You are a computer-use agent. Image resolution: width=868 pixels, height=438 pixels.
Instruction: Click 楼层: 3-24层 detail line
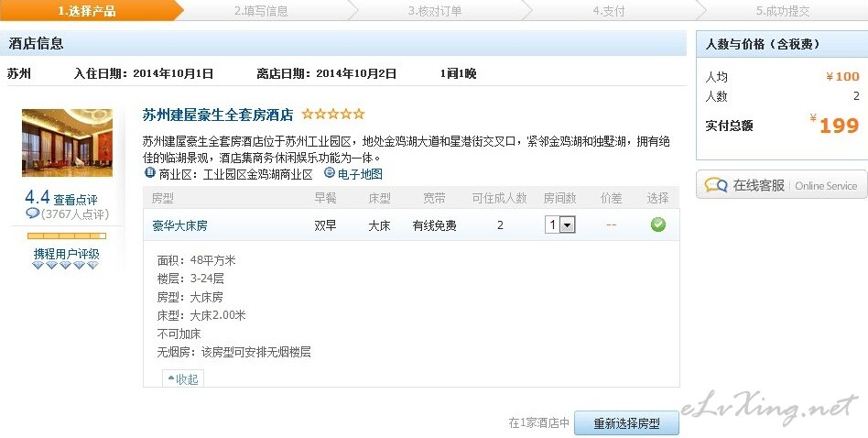pos(190,279)
